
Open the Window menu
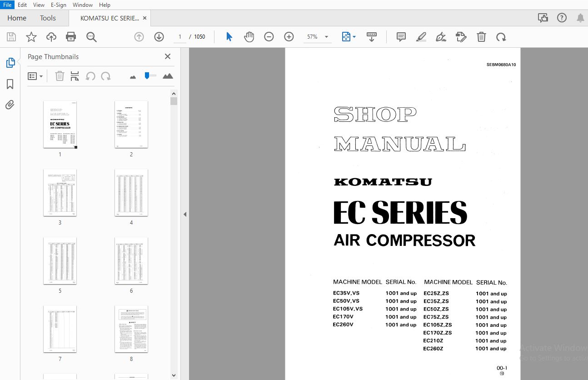point(83,5)
